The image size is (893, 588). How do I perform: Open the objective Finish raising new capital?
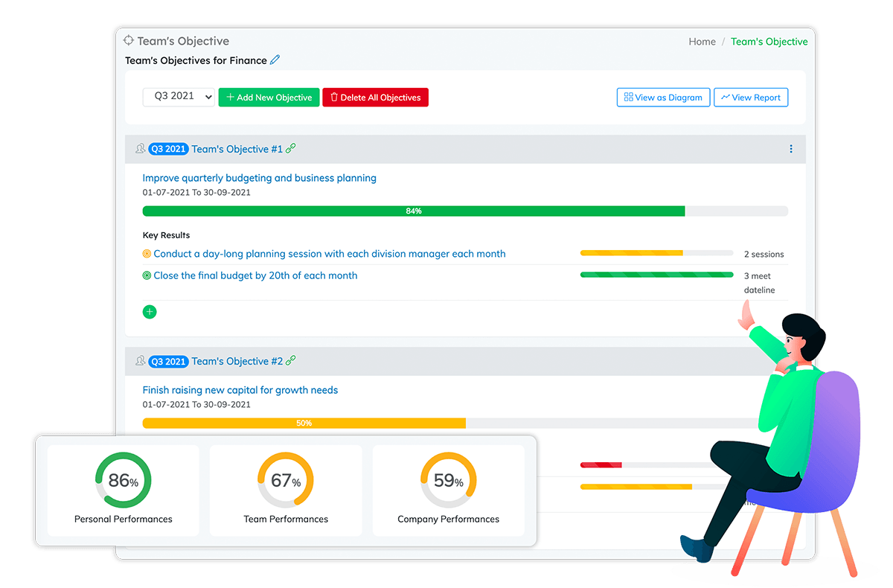[x=240, y=389]
